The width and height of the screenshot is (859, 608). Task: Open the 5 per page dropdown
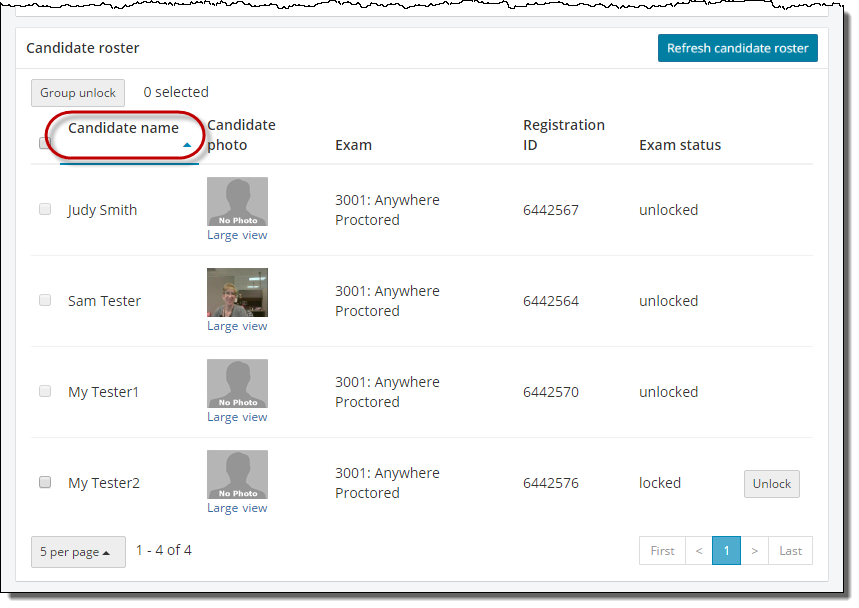[x=78, y=552]
